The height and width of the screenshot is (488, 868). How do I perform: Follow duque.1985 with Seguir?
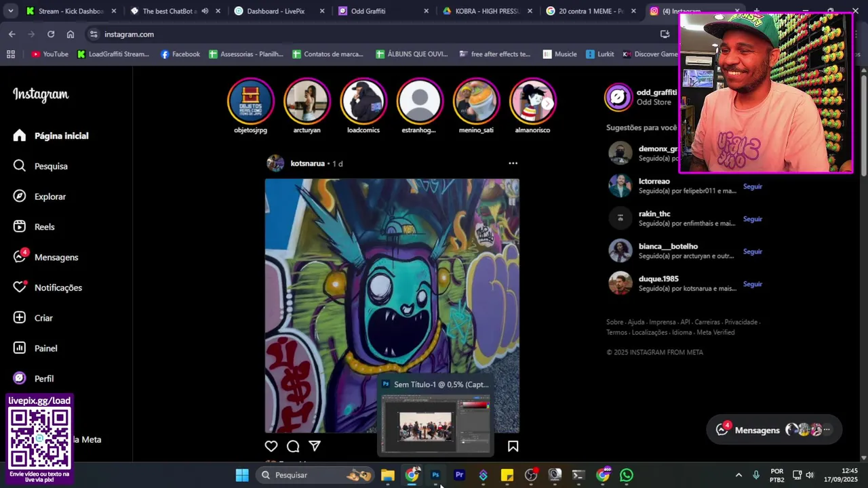click(x=753, y=284)
